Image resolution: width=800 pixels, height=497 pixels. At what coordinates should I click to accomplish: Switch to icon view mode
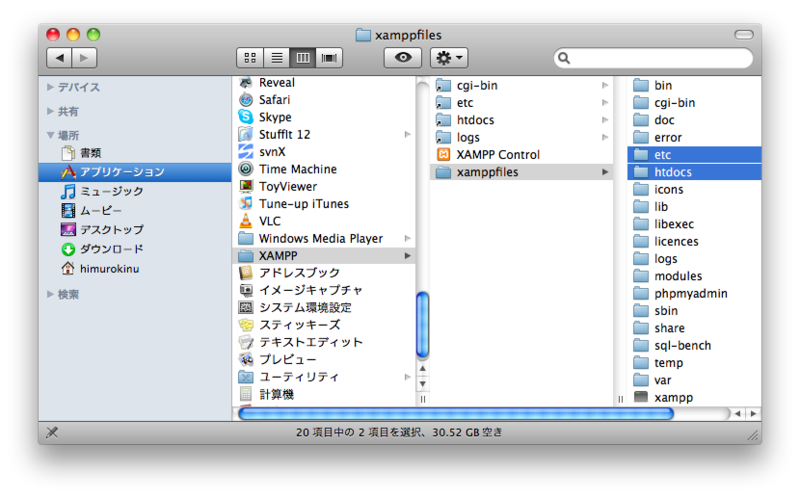click(250, 58)
